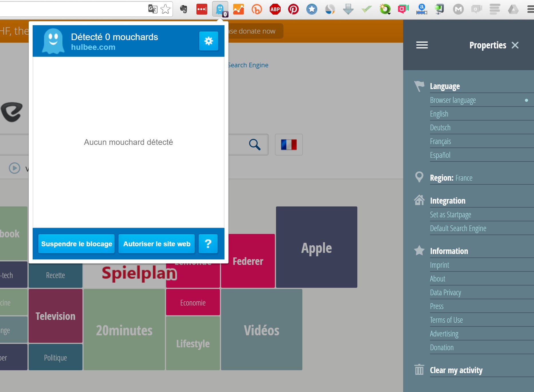
Task: Open the Evernote elephant extension
Action: (184, 9)
